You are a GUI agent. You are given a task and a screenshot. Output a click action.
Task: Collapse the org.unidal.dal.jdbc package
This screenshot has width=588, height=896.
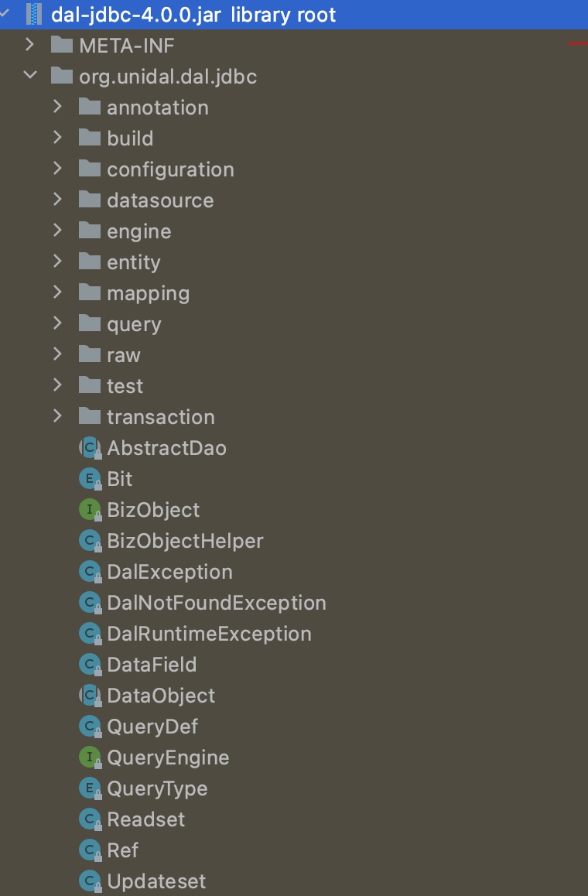tap(29, 76)
